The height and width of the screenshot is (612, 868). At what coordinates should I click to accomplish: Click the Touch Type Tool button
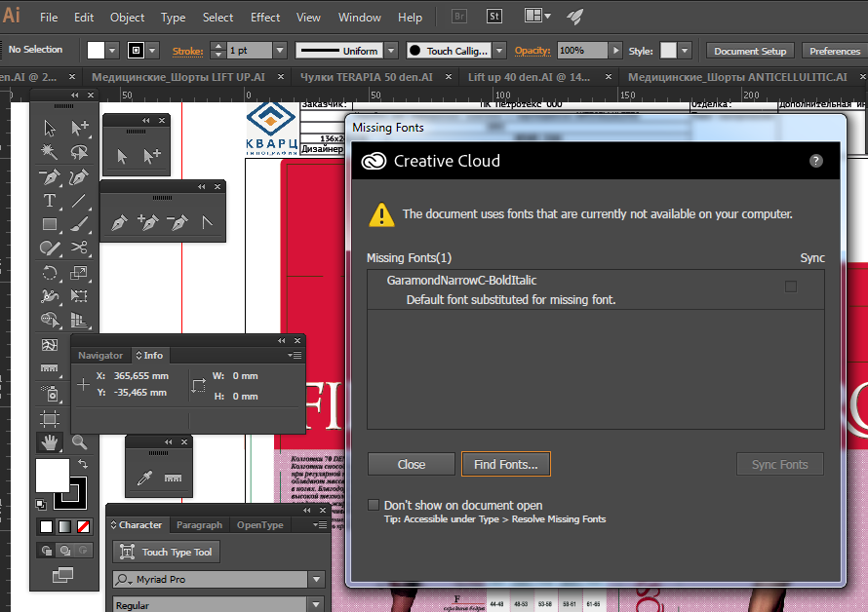(167, 552)
